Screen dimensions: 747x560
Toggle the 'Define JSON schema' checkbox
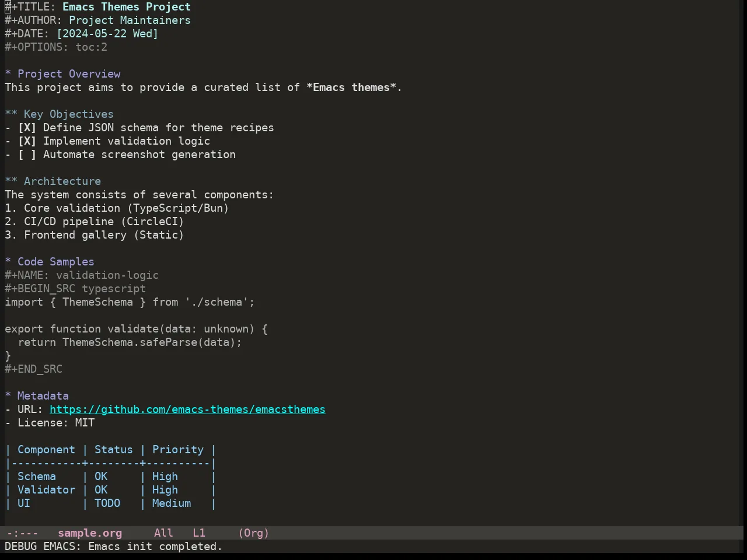(x=27, y=128)
